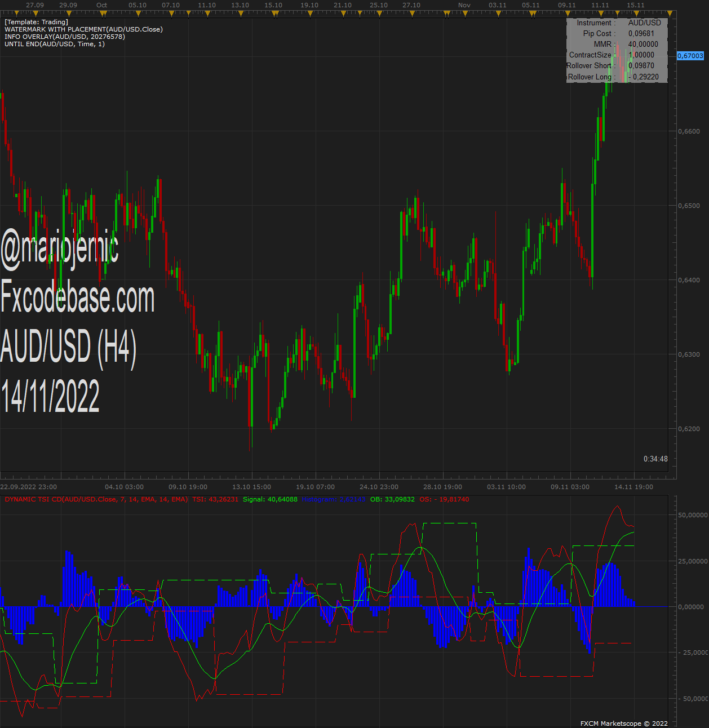Select the UNTIL END(AUD/USD, Time, 1) label
709x728 pixels.
coord(55,44)
